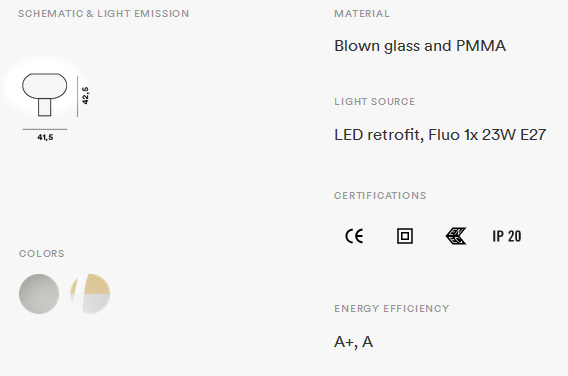Screen dimensions: 568x376
Task: Select the A+, A efficiency rating text
Action: [x=354, y=342]
